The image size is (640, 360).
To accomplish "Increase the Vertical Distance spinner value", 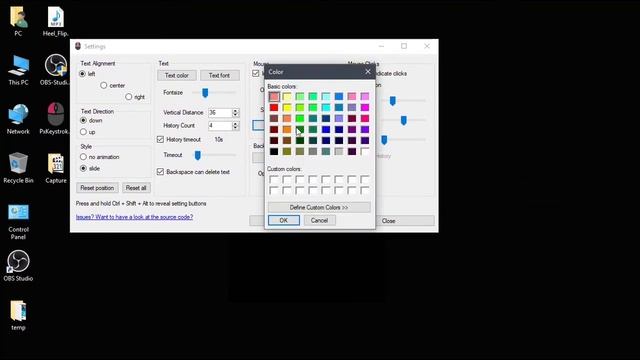I will (x=235, y=110).
